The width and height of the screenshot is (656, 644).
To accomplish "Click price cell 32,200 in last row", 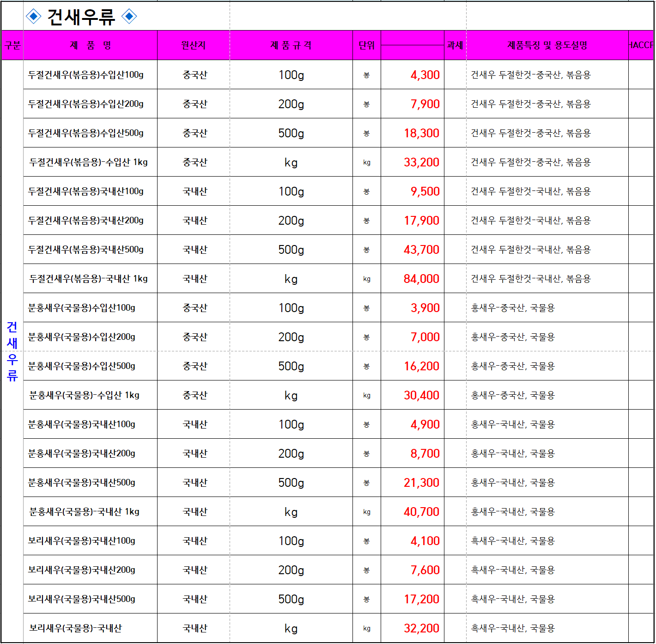I will (x=413, y=628).
